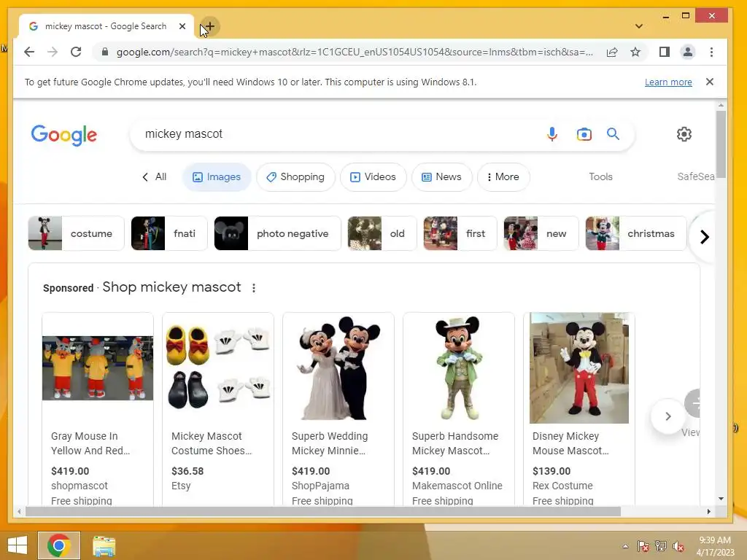Click the forward navigation arrow

pos(53,52)
